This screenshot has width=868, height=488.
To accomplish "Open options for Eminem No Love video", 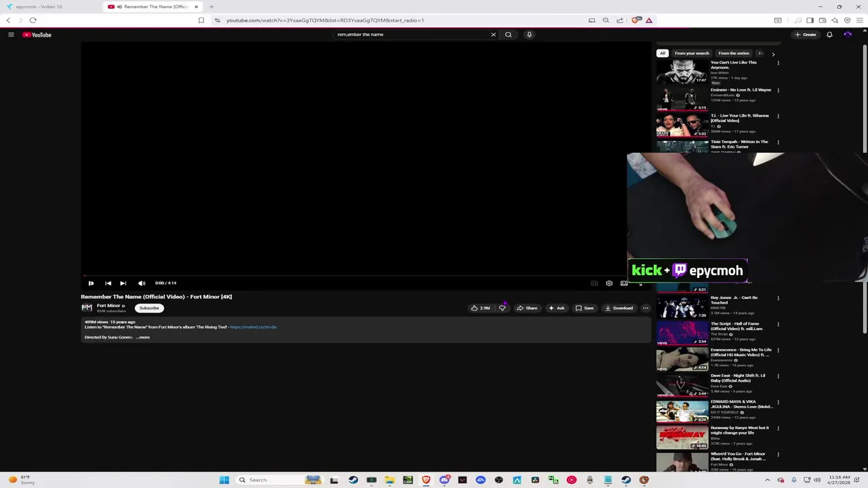I will (778, 90).
